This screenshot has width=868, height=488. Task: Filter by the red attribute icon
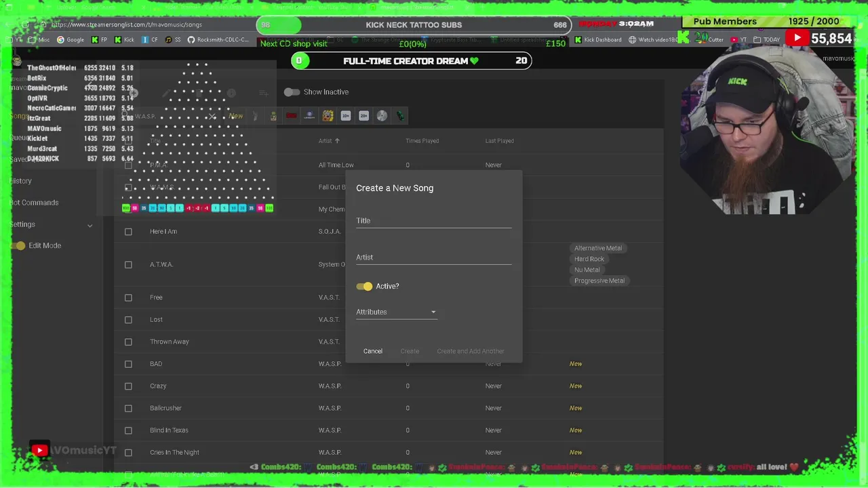coord(292,116)
